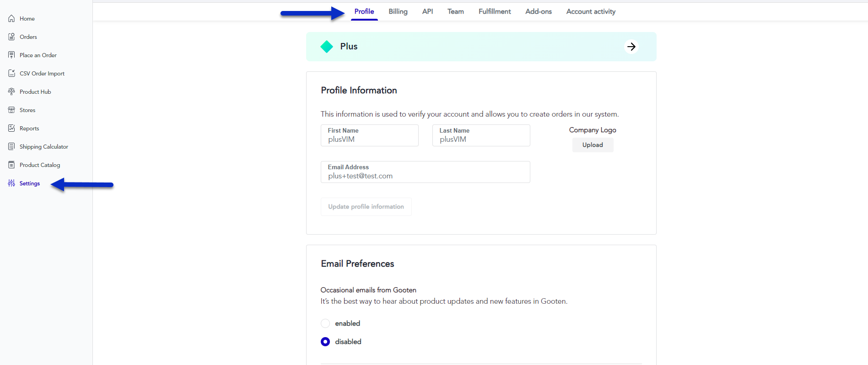Click the Shipping Calculator icon

[x=11, y=146]
